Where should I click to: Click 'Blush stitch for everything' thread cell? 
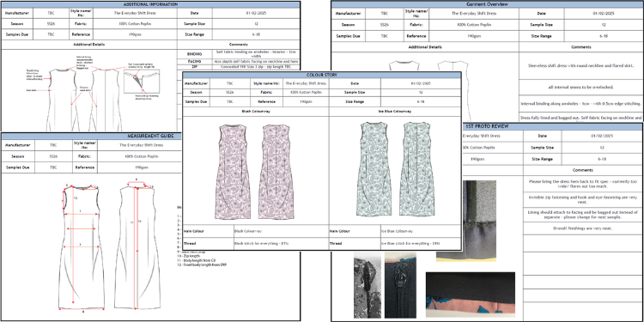(x=281, y=244)
